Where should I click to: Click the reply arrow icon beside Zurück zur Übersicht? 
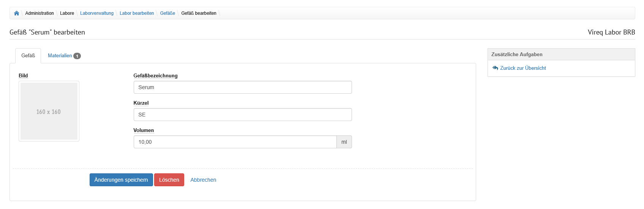point(495,68)
